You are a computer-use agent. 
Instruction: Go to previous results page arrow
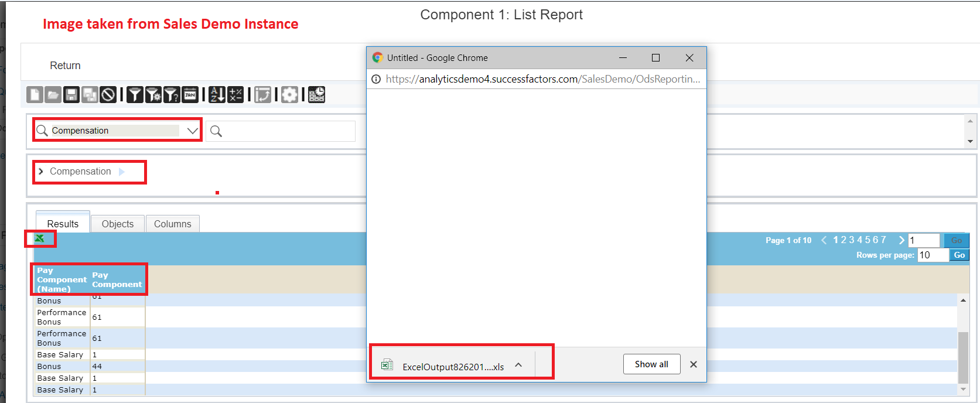pyautogui.click(x=824, y=240)
